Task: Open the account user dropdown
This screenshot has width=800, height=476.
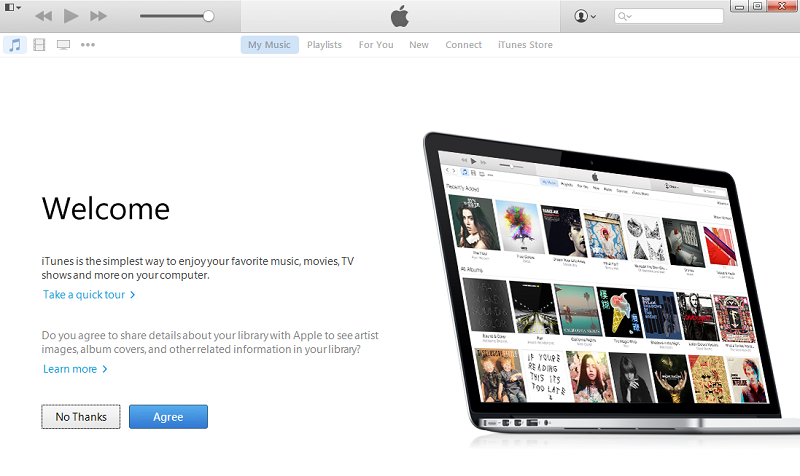Action: [x=585, y=16]
